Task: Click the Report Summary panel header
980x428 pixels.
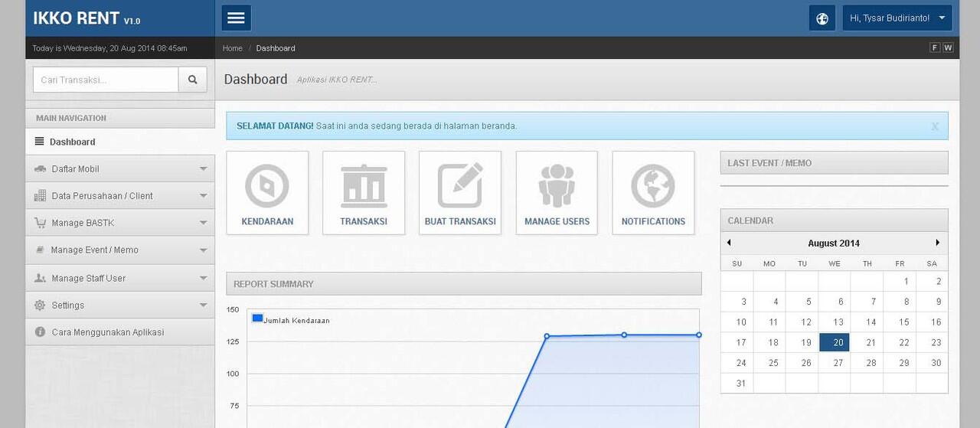Action: point(464,283)
